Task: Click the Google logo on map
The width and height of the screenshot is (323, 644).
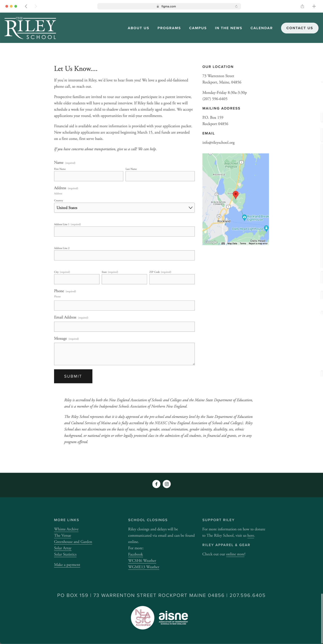Action: coord(211,242)
